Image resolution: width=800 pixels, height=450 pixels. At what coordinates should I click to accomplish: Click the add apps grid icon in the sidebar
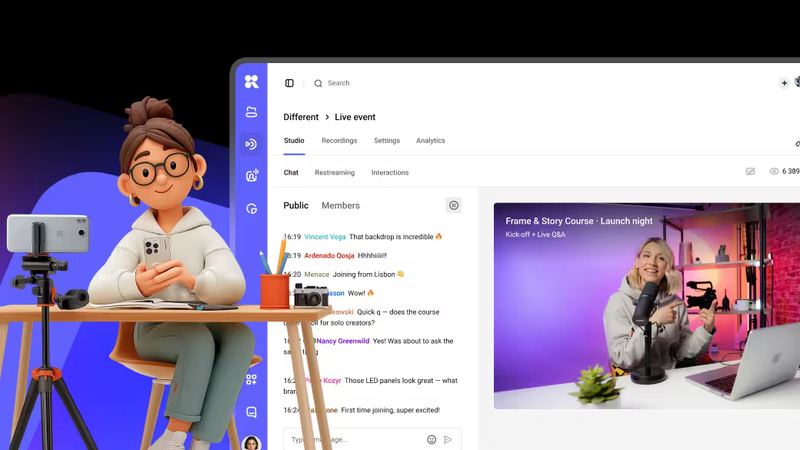[x=252, y=379]
